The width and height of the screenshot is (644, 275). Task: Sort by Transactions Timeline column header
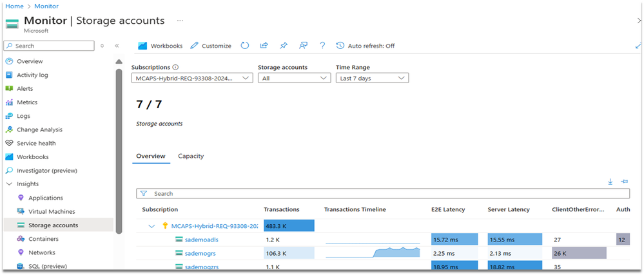[355, 210]
